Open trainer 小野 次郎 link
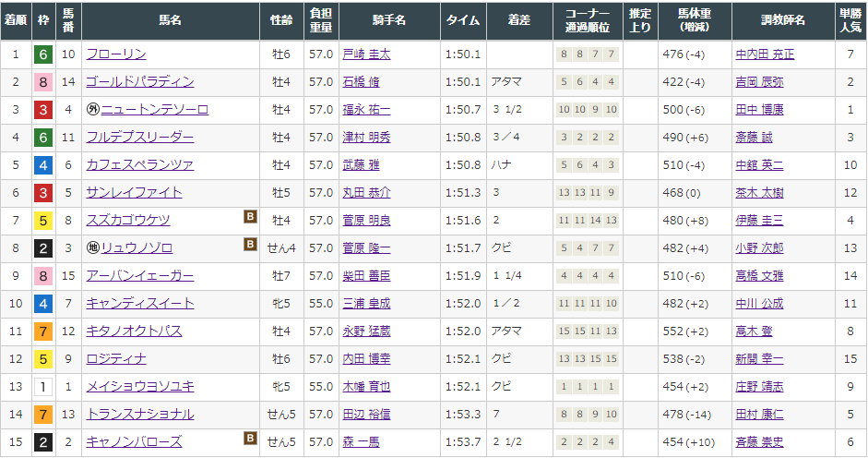 [x=759, y=247]
